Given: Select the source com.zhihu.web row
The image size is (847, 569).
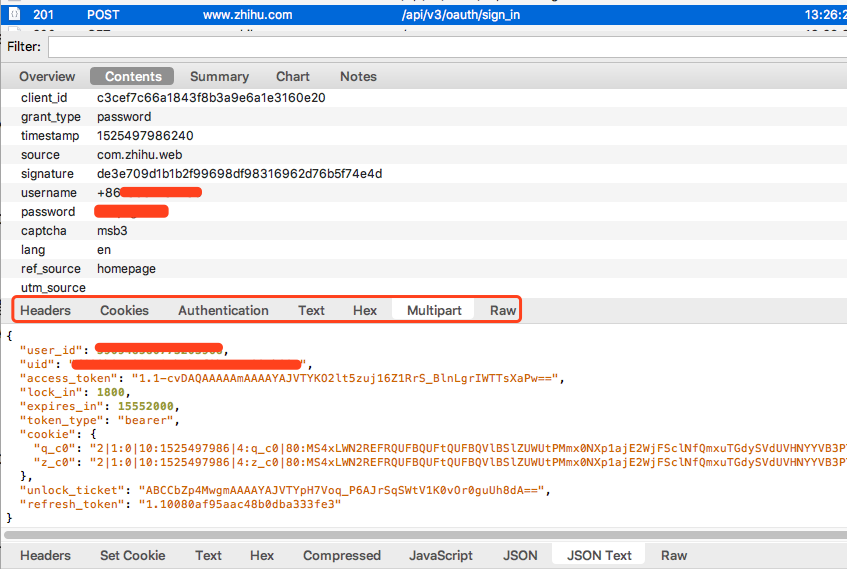Looking at the screenshot, I should [x=424, y=155].
